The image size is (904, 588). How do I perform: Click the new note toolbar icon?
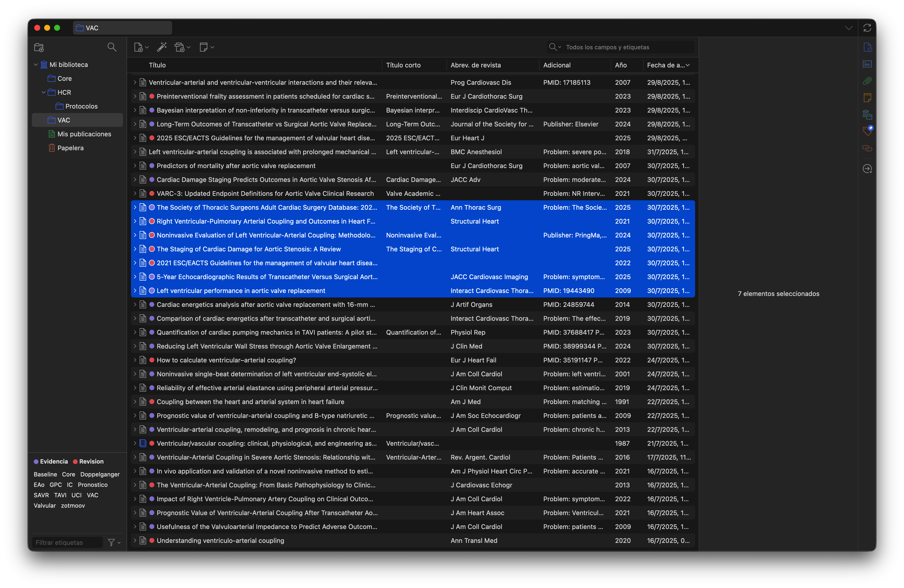pos(204,47)
